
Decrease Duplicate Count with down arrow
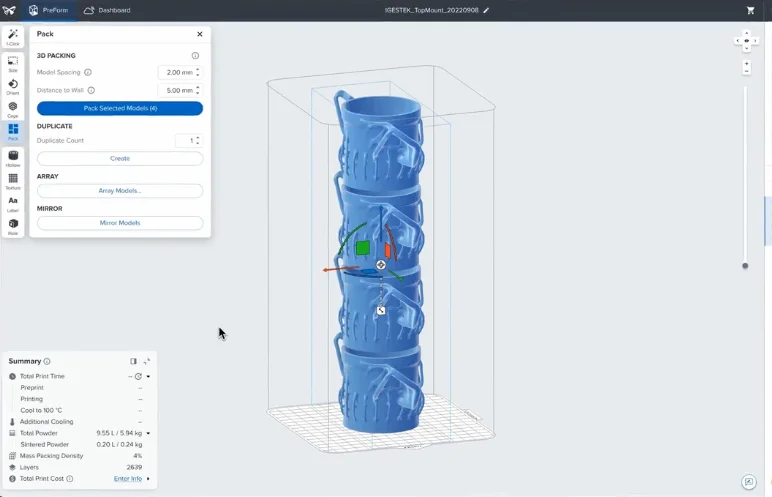tap(197, 143)
